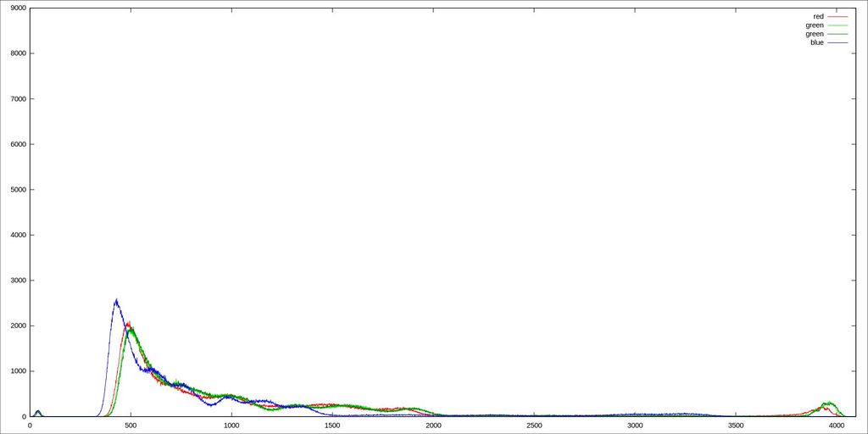Screen dimensions: 868x434
Task: Click the light green line sample in legend
Action: pyautogui.click(x=837, y=25)
